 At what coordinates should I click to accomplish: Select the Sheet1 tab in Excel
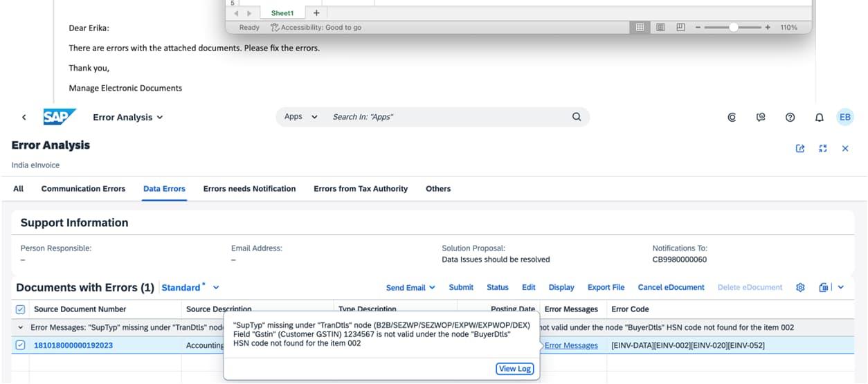282,13
